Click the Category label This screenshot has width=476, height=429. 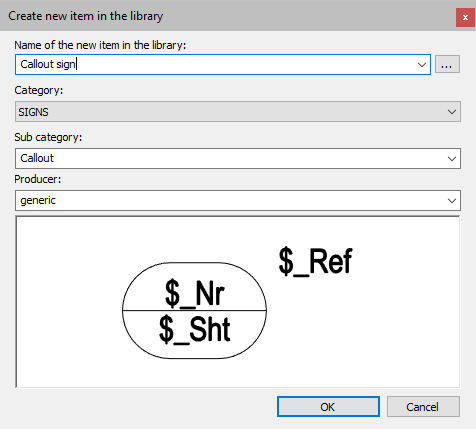39,90
